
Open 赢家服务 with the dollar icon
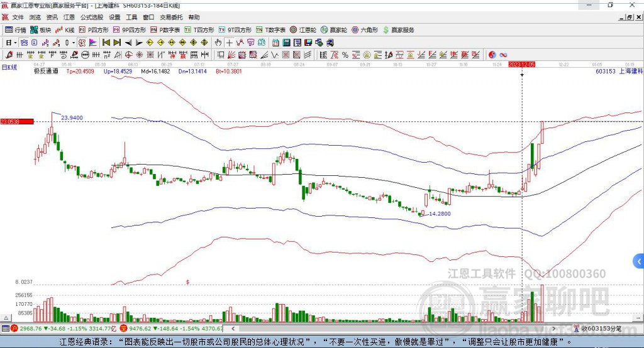(398, 30)
